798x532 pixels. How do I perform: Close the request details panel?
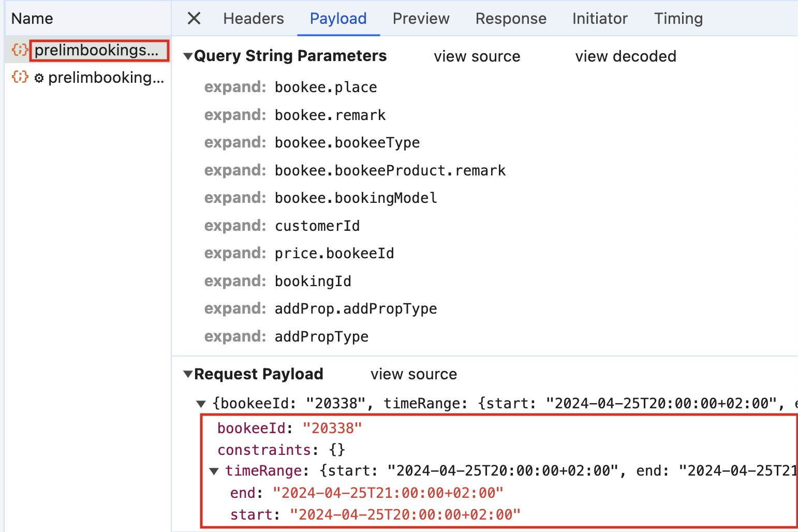tap(194, 19)
